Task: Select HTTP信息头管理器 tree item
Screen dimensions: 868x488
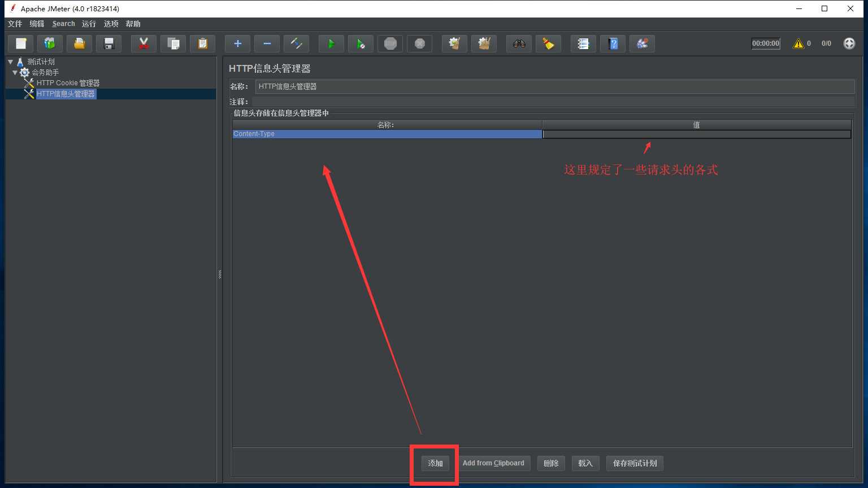Action: [x=66, y=94]
